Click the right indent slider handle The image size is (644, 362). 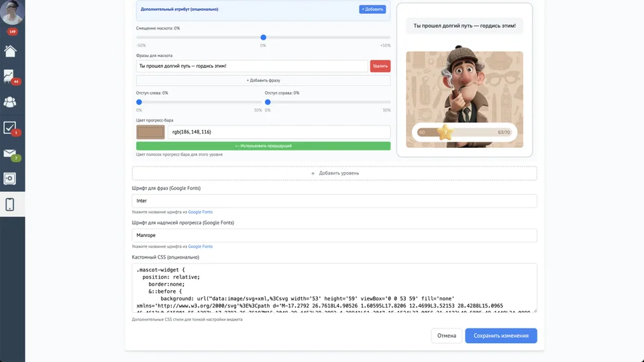268,102
